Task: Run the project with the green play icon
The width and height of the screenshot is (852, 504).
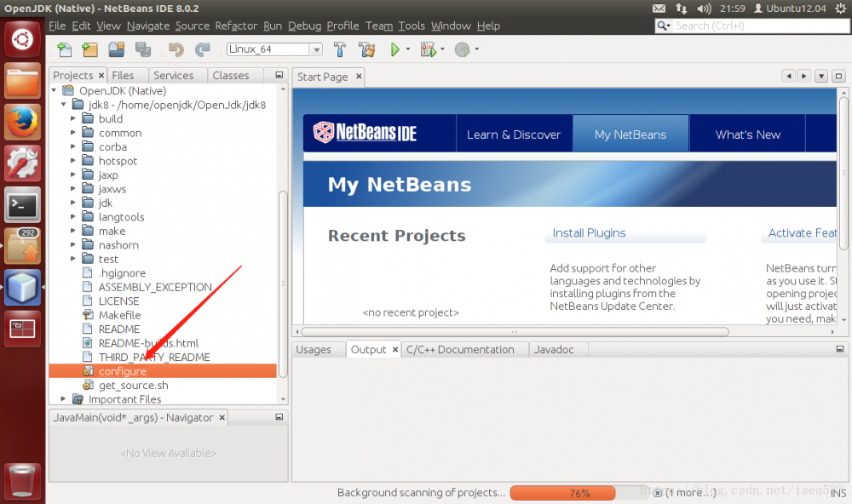Action: 395,49
